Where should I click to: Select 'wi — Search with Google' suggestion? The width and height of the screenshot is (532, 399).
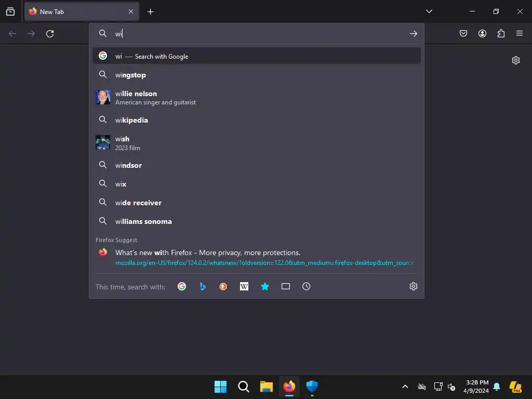257,56
